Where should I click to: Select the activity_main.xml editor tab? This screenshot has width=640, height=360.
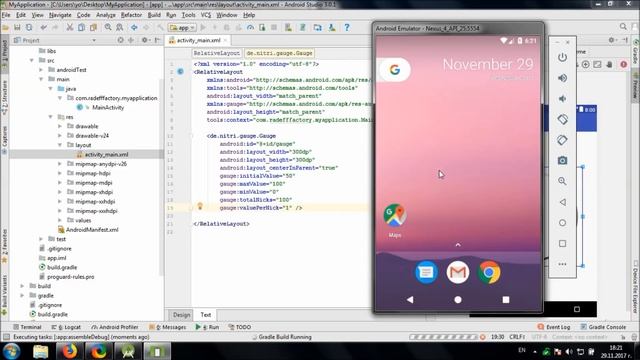tap(198, 40)
